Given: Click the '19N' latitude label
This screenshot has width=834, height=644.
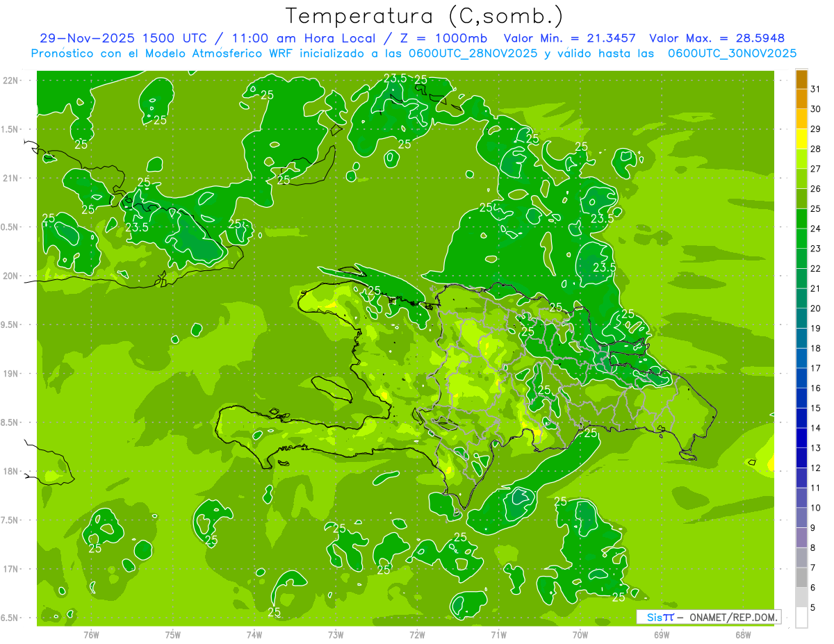Looking at the screenshot, I should [11, 374].
